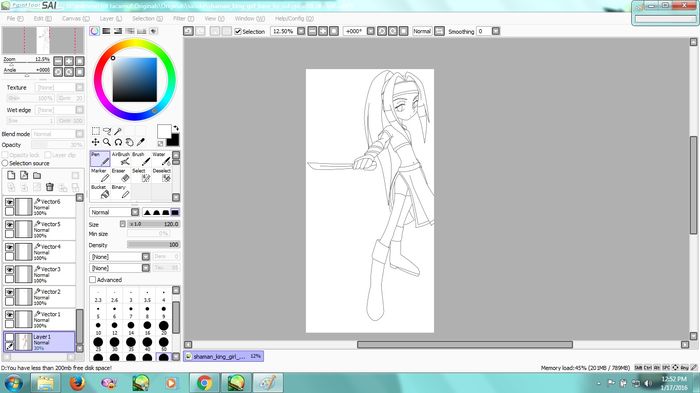This screenshot has height=393, width=700.
Task: Open the File menu
Action: (15, 18)
